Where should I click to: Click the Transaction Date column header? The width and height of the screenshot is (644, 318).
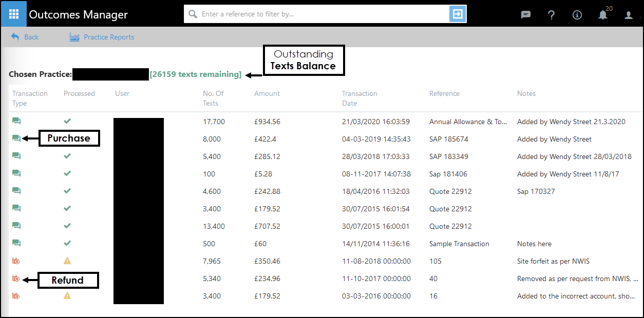click(x=359, y=98)
